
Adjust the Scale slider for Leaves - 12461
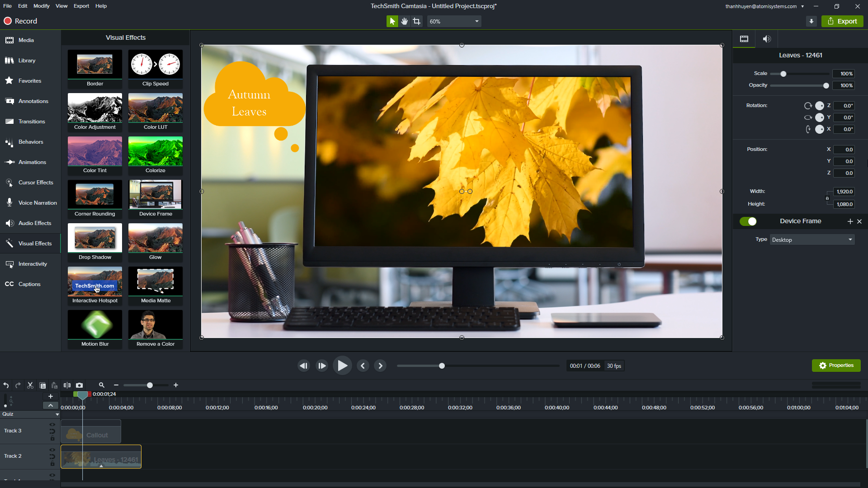coord(783,74)
